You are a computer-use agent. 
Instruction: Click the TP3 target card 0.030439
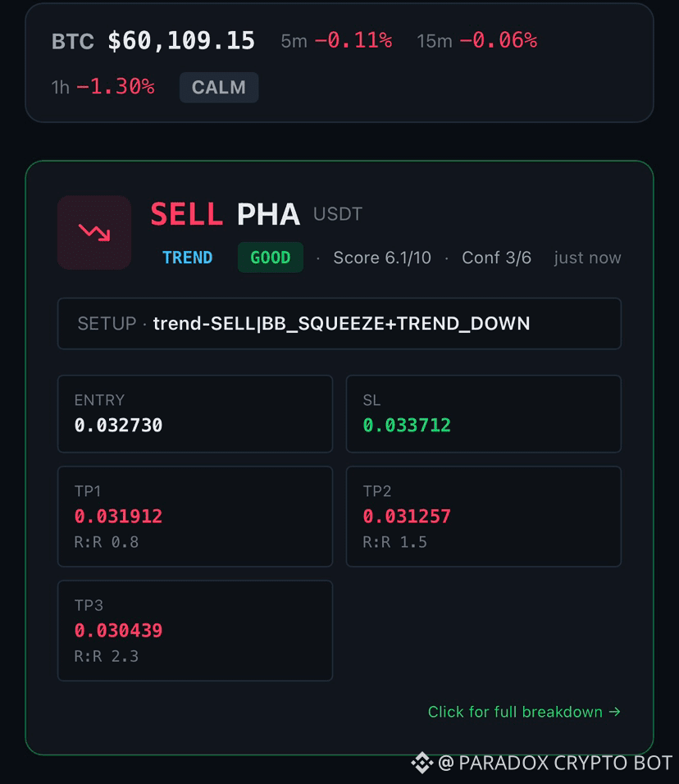click(195, 631)
